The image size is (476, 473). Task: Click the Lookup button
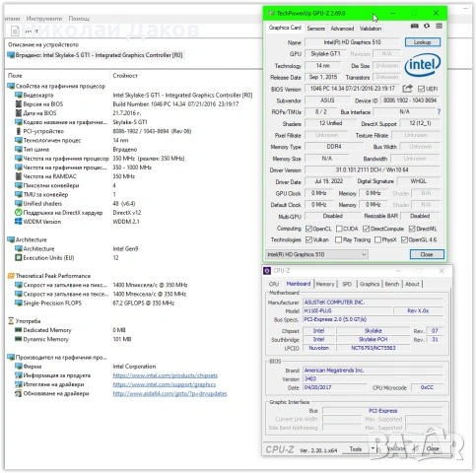[x=422, y=42]
